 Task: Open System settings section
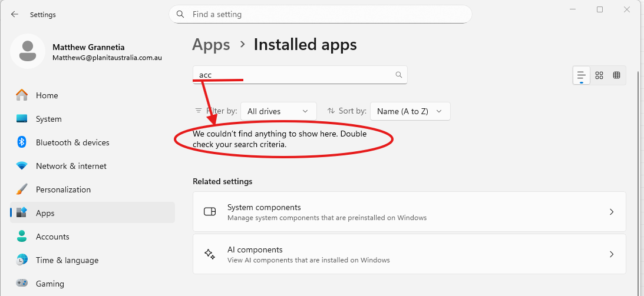[x=48, y=119]
